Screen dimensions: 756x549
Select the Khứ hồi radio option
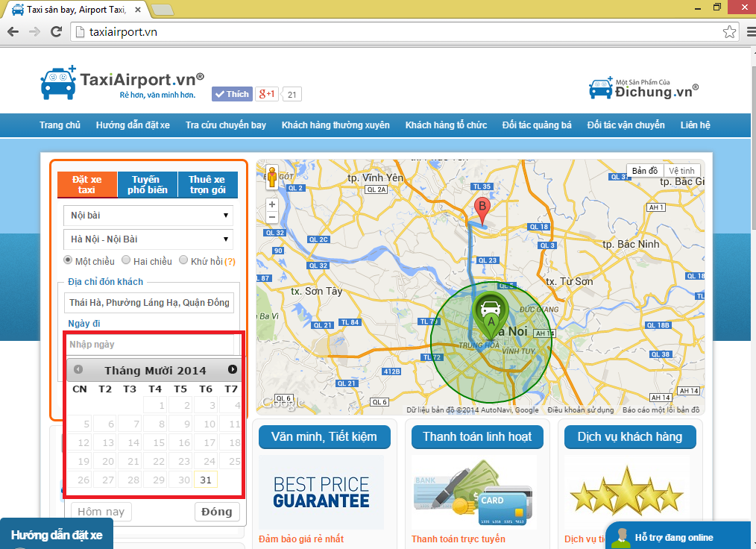click(x=183, y=261)
